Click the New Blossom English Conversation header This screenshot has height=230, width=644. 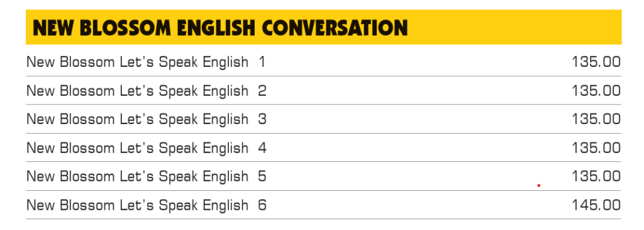324,27
